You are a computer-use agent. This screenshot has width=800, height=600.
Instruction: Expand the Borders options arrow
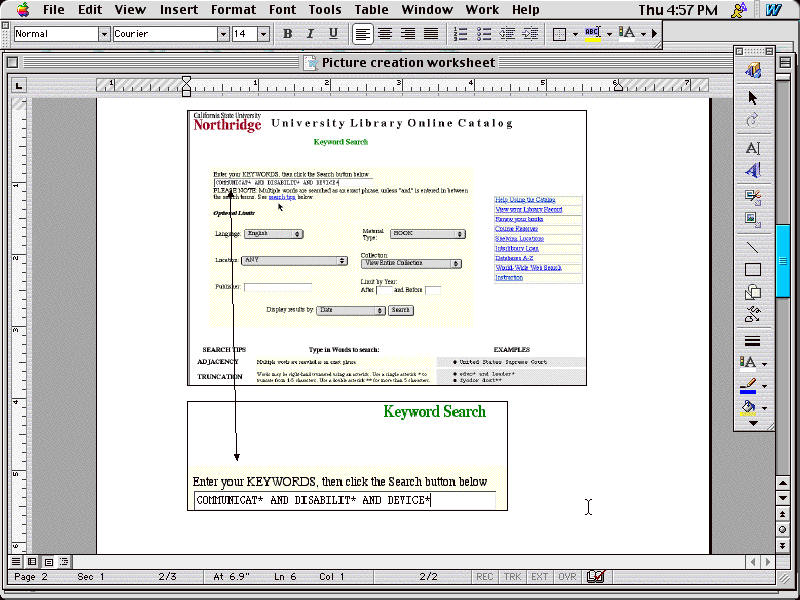(575, 34)
